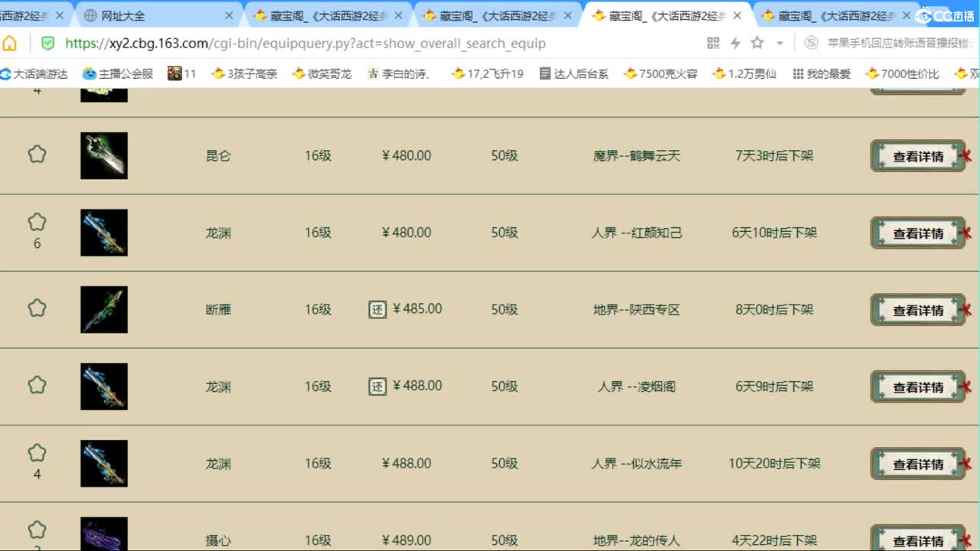This screenshot has width=980, height=551.
Task: Focus the search box showing 苹果手机回应
Action: coord(899,43)
